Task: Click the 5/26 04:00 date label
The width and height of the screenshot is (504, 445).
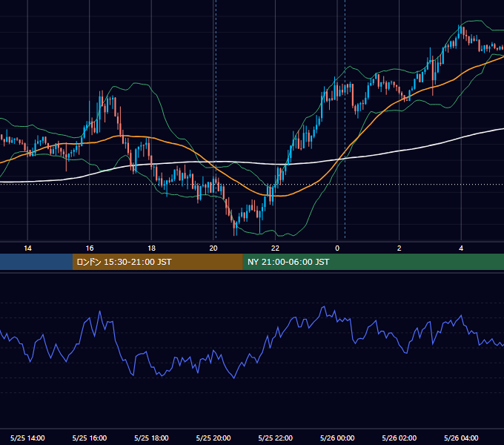Action: (461, 438)
